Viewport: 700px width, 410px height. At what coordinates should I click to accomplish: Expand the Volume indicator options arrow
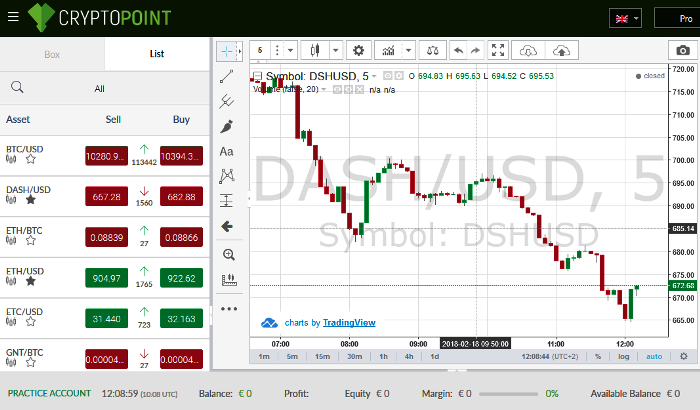(x=324, y=89)
